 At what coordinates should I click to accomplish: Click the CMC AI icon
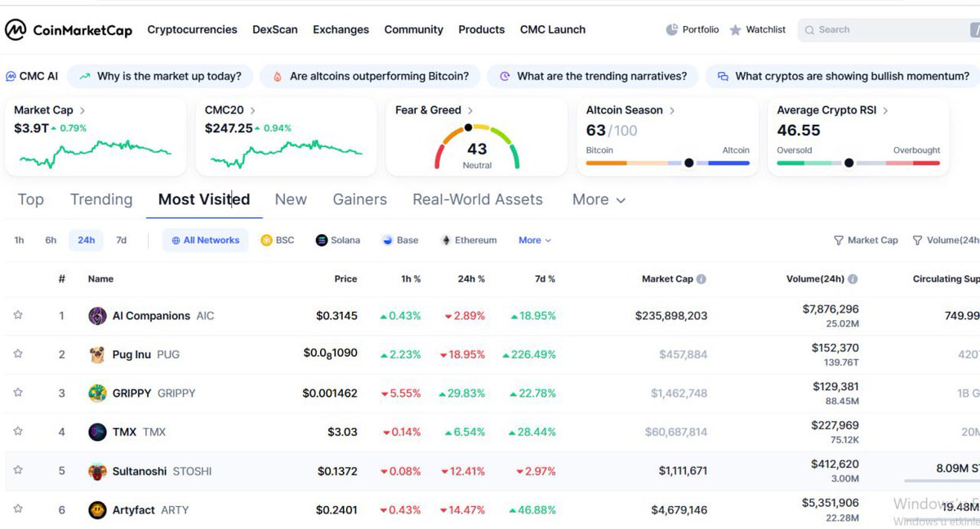click(11, 76)
